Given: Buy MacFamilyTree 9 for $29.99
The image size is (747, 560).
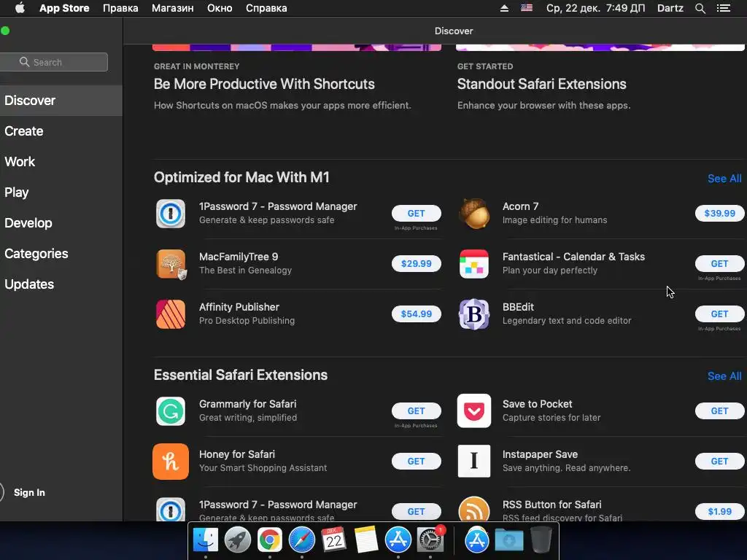Looking at the screenshot, I should pos(416,264).
